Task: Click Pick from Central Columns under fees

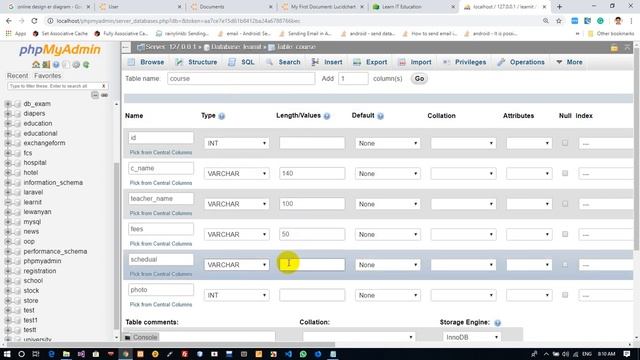Action: 161,244
